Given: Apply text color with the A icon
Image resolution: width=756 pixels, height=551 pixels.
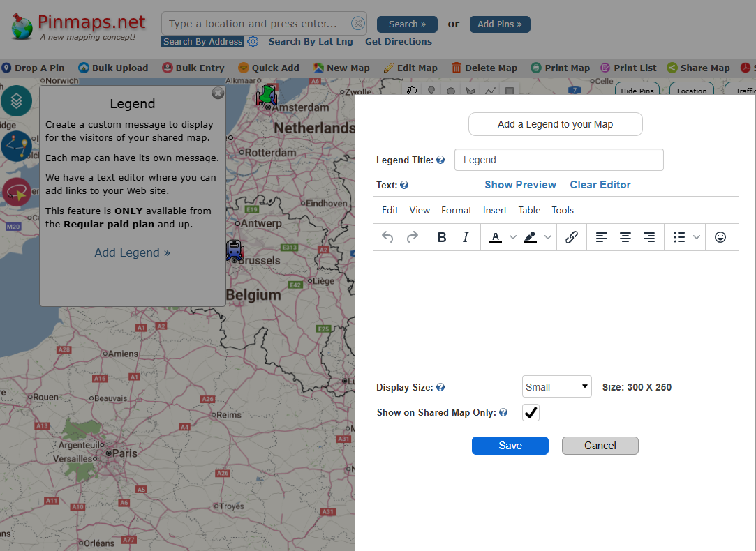Looking at the screenshot, I should pos(495,237).
